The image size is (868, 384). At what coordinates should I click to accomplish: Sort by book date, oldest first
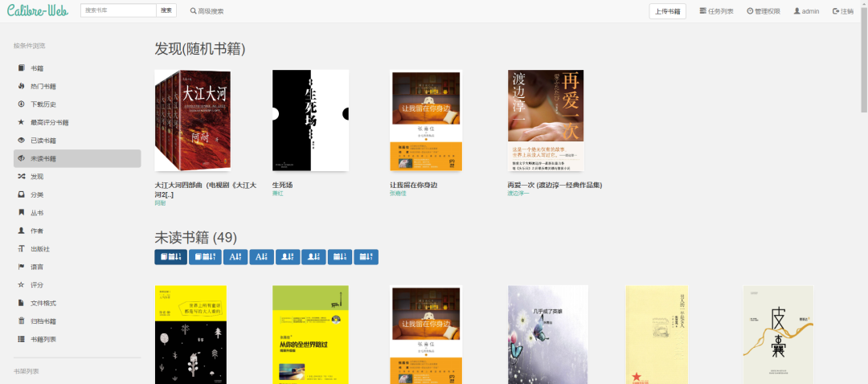(x=205, y=257)
